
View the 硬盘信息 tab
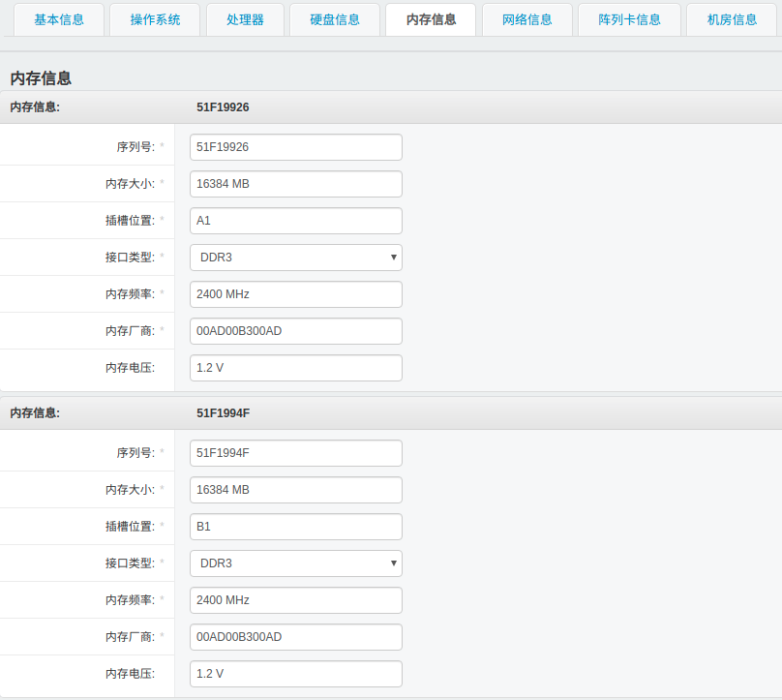tap(334, 19)
